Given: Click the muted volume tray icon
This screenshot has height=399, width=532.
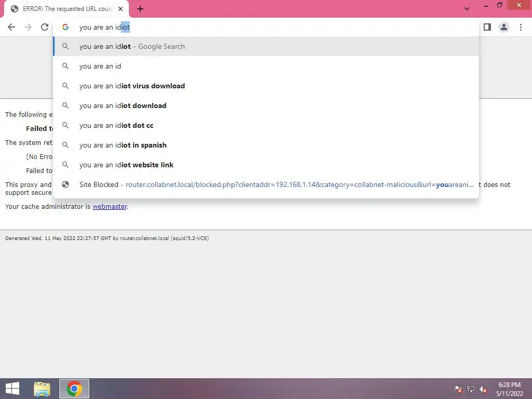Looking at the screenshot, I should point(483,389).
